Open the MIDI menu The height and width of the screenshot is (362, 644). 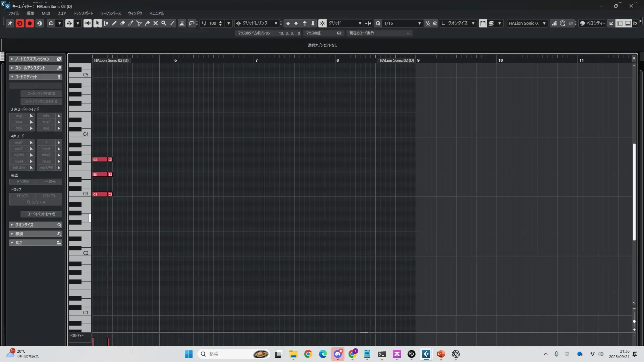click(46, 13)
